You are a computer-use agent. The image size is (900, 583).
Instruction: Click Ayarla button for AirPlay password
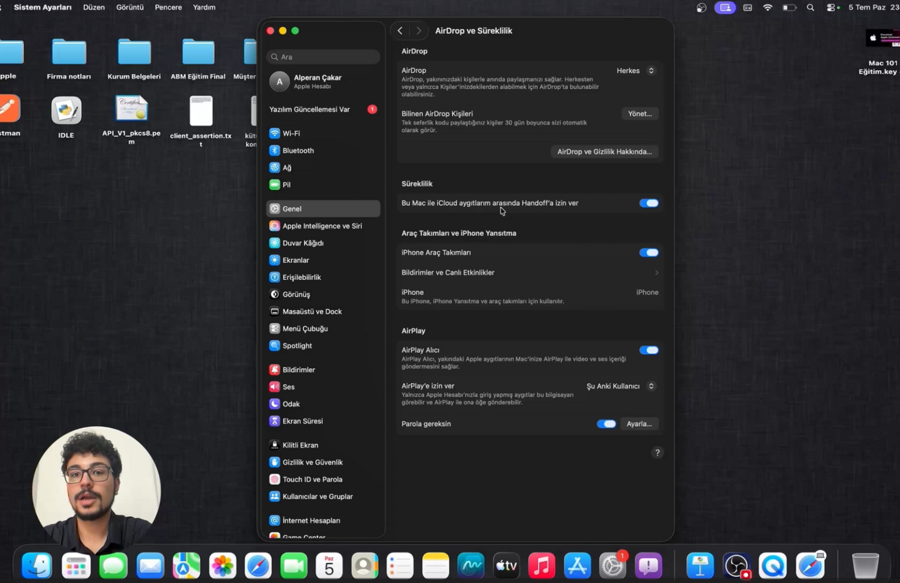(639, 424)
